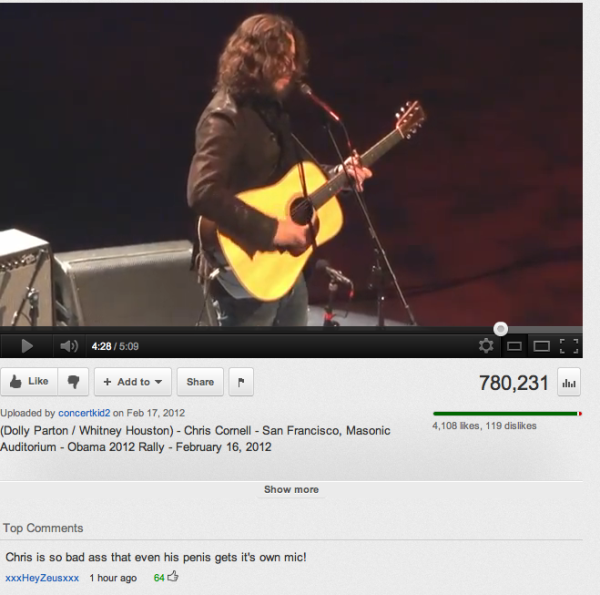600x595 pixels.
Task: Click the Share button
Action: pos(200,381)
